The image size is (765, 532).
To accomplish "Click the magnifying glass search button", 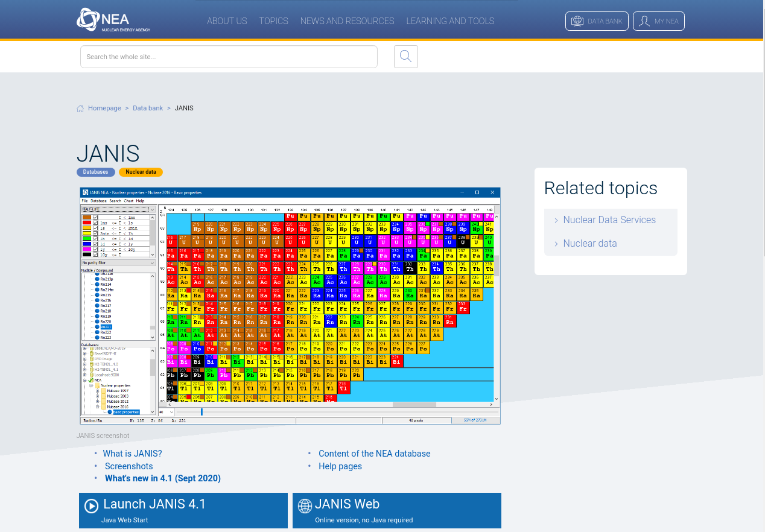I will pyautogui.click(x=406, y=57).
